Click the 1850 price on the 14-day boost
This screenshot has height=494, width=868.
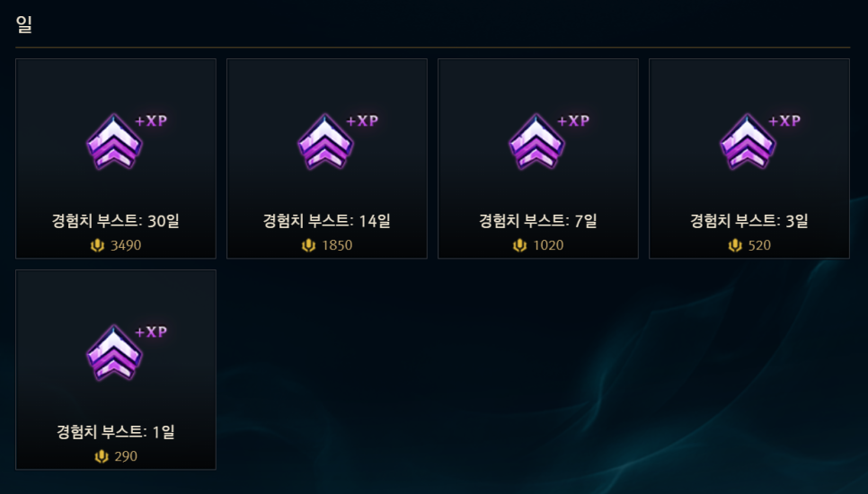coord(337,245)
